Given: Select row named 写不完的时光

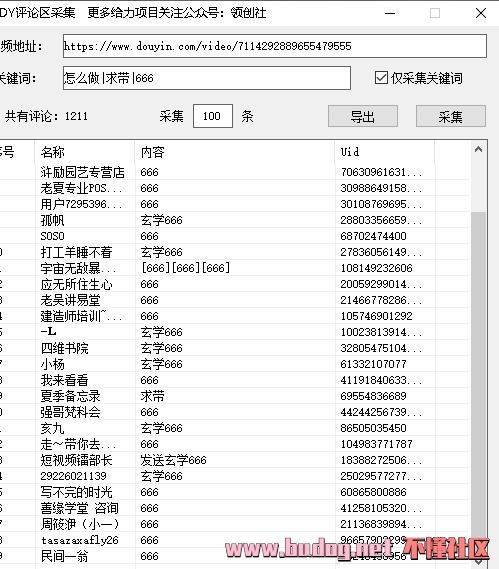Looking at the screenshot, I should pos(234,492).
